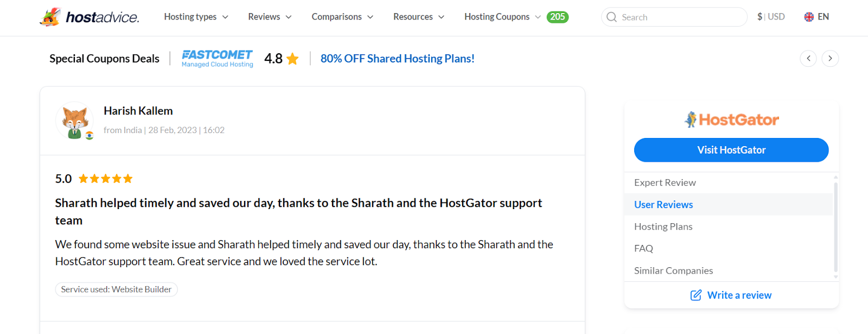Click the pencil icon next to Write a review

(x=695, y=295)
